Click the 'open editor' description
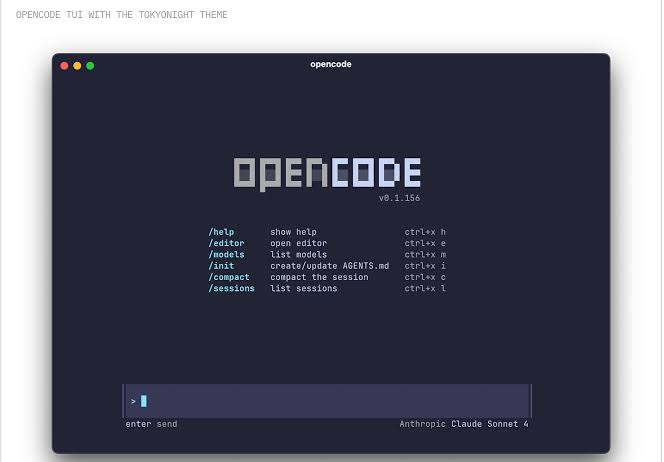This screenshot has width=664, height=462. pyautogui.click(x=299, y=243)
